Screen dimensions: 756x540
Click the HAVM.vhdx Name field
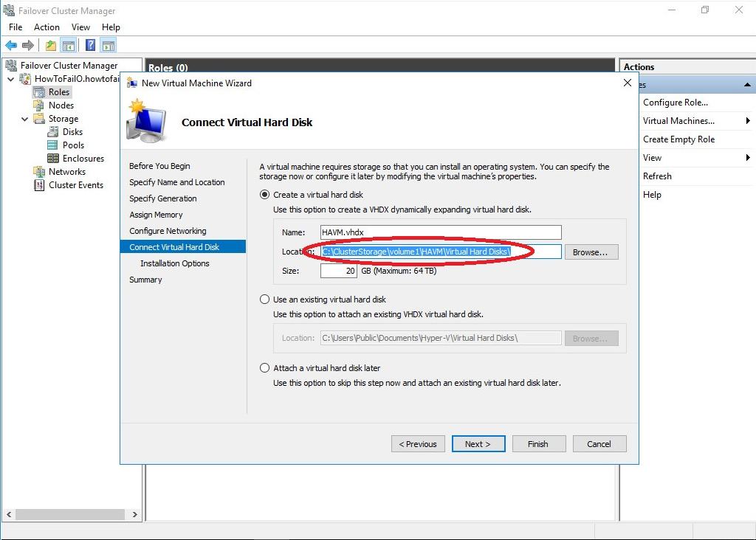(441, 232)
